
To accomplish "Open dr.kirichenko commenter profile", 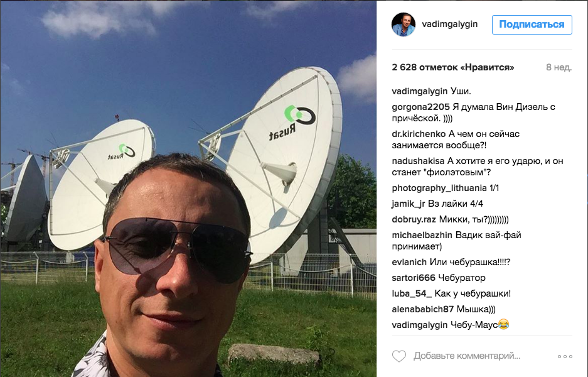I will (x=419, y=134).
